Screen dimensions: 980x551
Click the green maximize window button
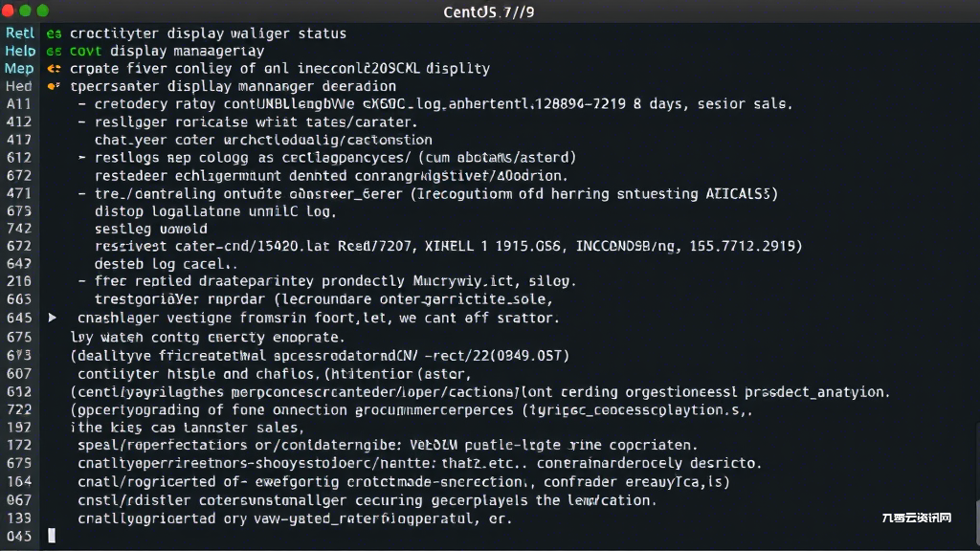pyautogui.click(x=43, y=11)
